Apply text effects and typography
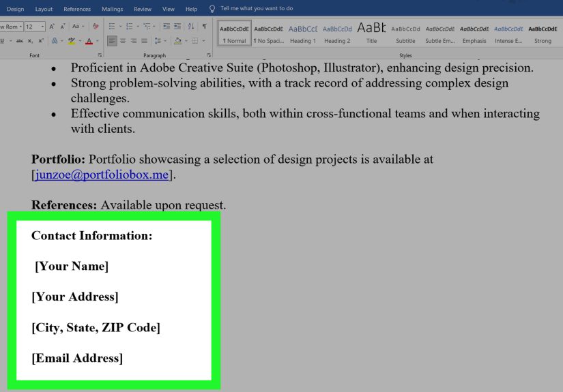This screenshot has height=392, width=563. click(55, 41)
